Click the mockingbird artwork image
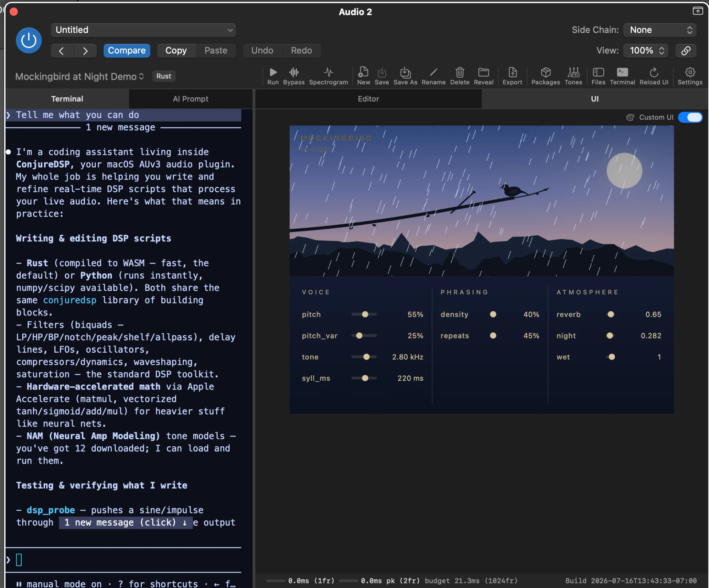The height and width of the screenshot is (588, 709). pyautogui.click(x=481, y=201)
